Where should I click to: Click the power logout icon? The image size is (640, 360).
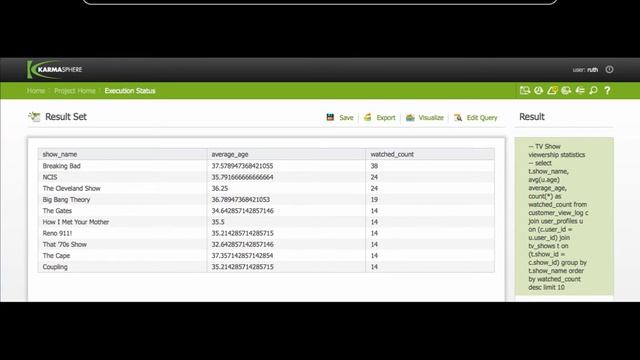[x=609, y=69]
